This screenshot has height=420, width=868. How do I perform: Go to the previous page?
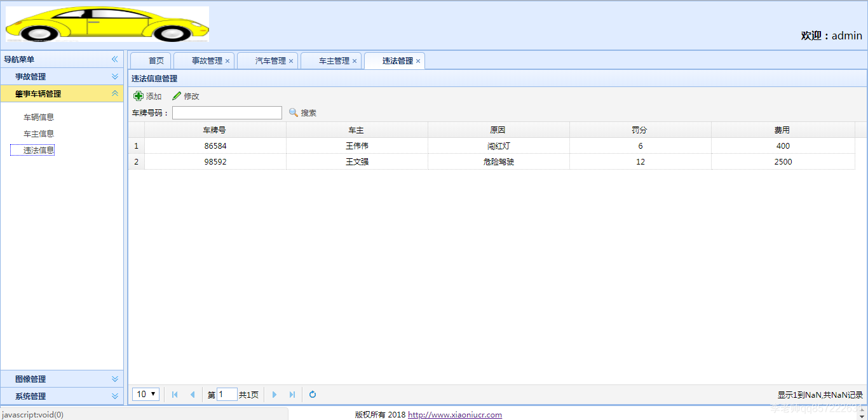(193, 395)
